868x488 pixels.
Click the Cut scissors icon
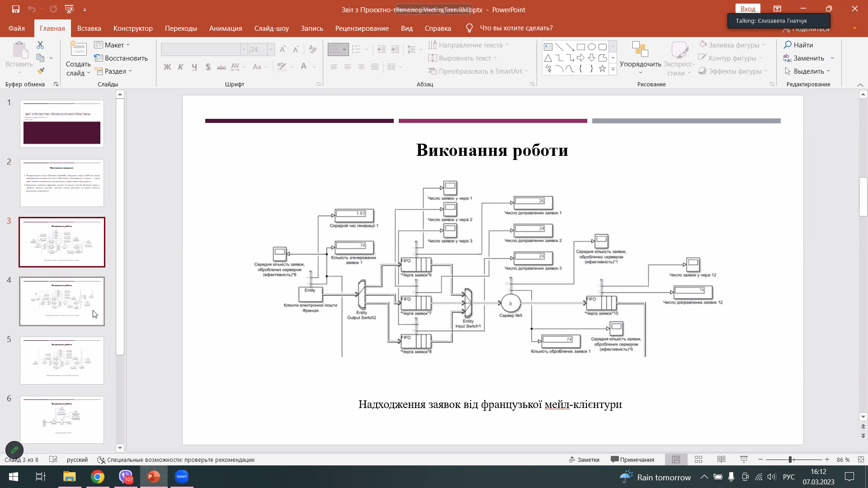[x=40, y=45]
